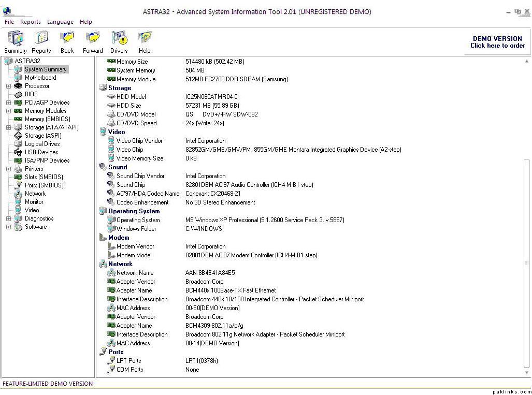Expand the PCI/AGP Devices node
The height and width of the screenshot is (395, 532).
point(8,103)
